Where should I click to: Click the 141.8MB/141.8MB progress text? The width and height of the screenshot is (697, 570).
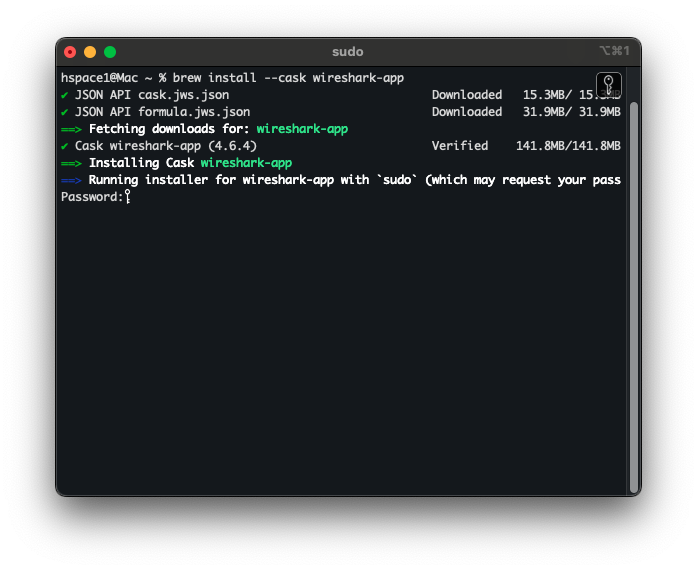coord(568,146)
